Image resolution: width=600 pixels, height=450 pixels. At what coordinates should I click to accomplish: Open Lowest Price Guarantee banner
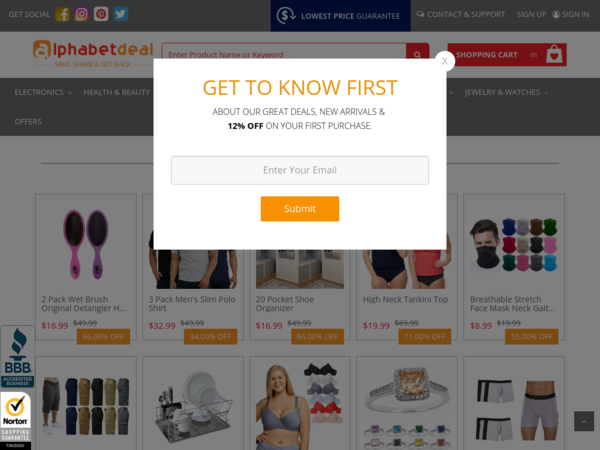click(341, 16)
